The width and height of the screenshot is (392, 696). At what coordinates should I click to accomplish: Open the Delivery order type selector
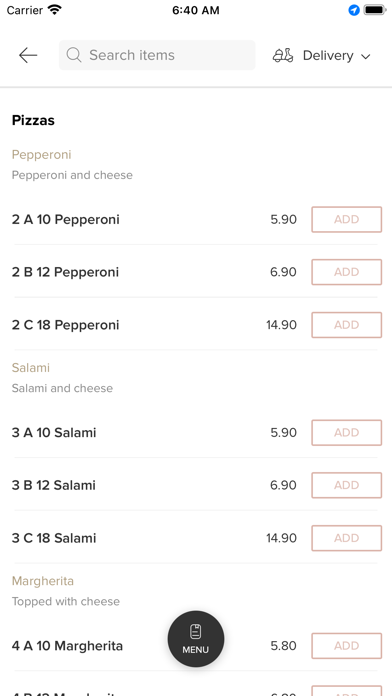pos(322,55)
